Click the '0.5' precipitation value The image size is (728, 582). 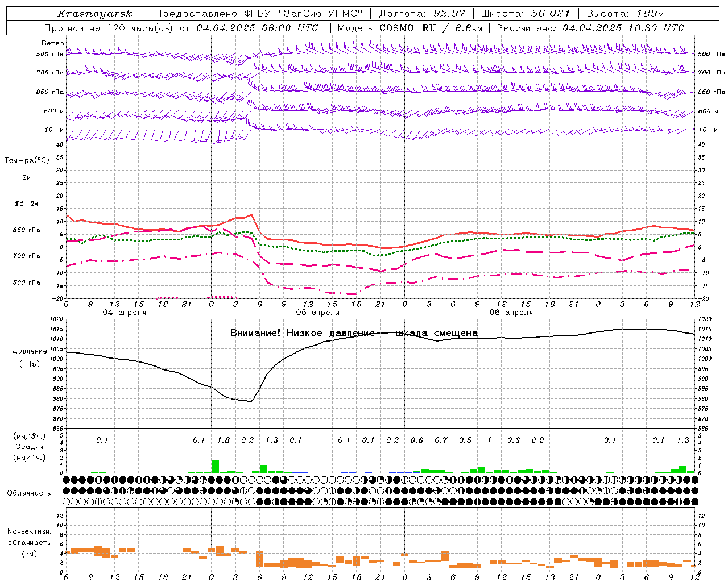click(465, 440)
